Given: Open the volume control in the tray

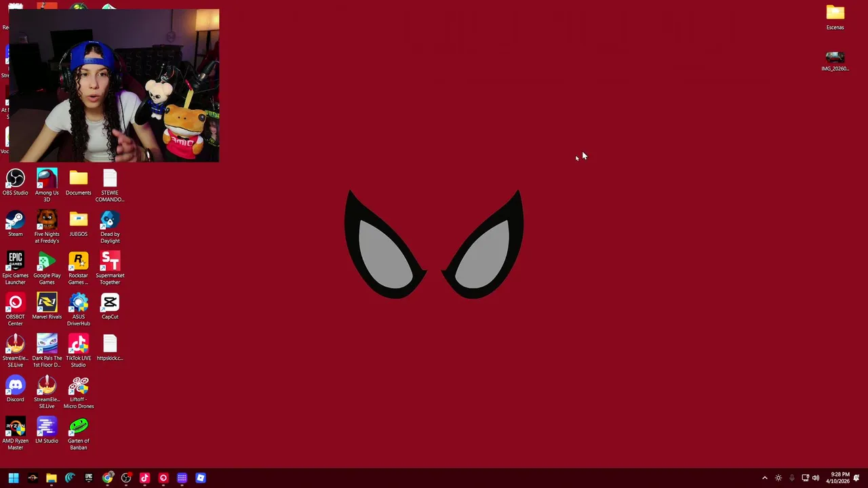Looking at the screenshot, I should click(x=816, y=478).
